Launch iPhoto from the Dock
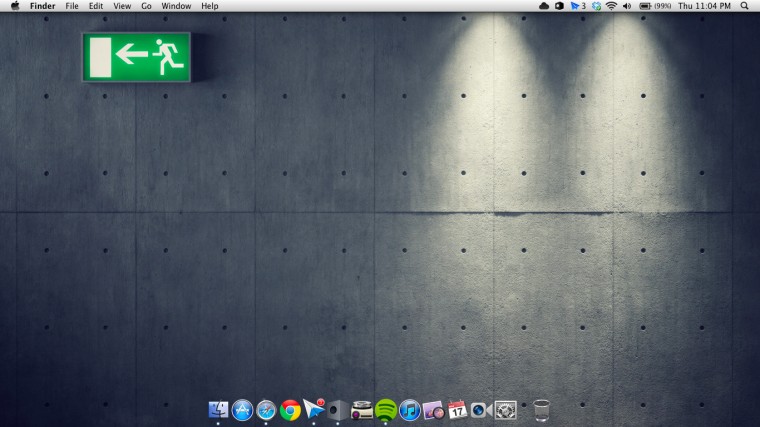 [433, 410]
